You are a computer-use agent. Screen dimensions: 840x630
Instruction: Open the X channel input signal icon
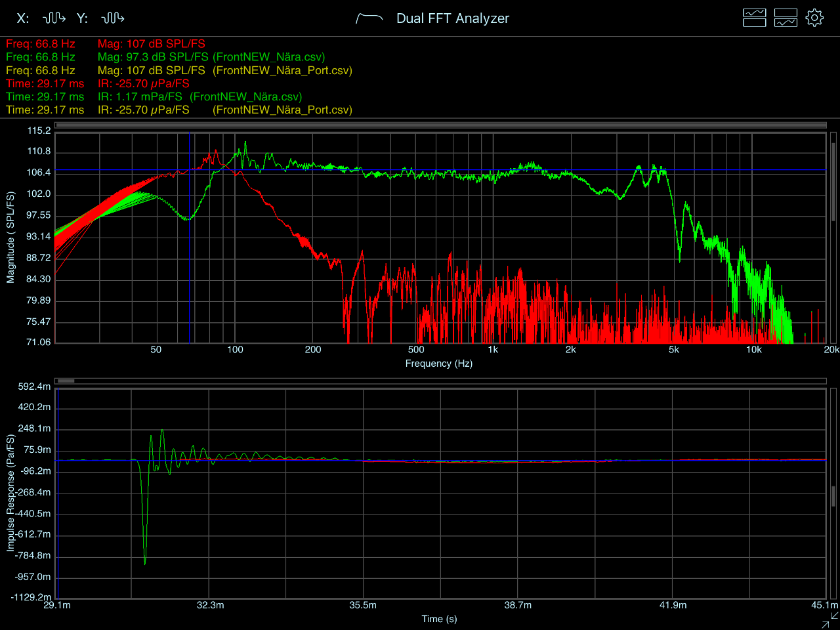point(54,18)
